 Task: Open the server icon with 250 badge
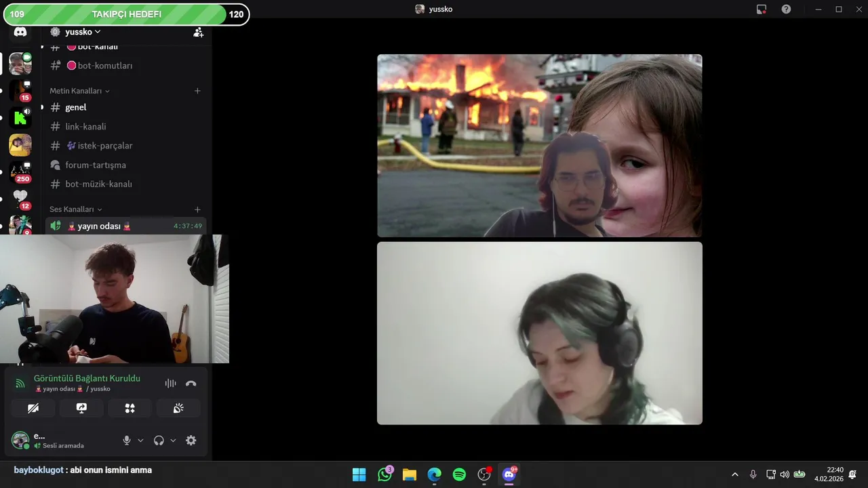(x=20, y=172)
